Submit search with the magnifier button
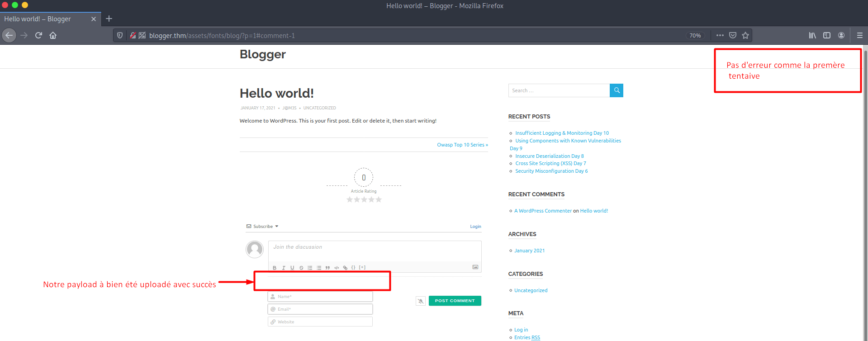This screenshot has width=868, height=341. tap(617, 90)
